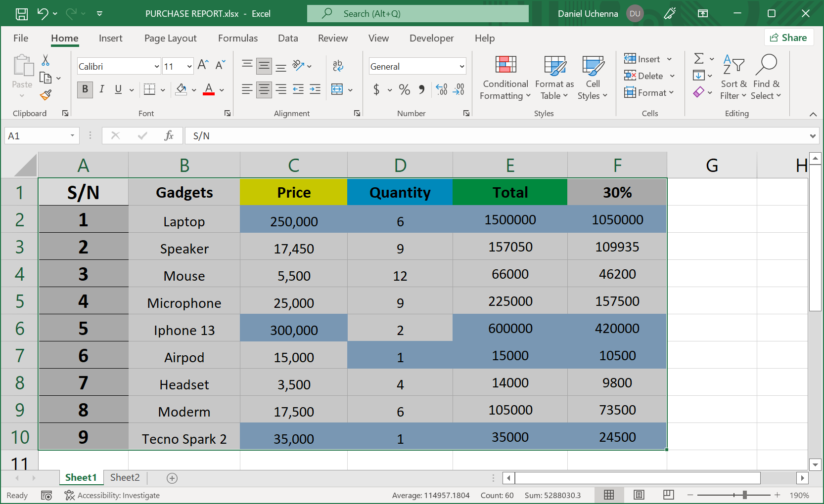Viewport: 824px width, 504px height.
Task: Click the Center alignment icon
Action: [264, 89]
